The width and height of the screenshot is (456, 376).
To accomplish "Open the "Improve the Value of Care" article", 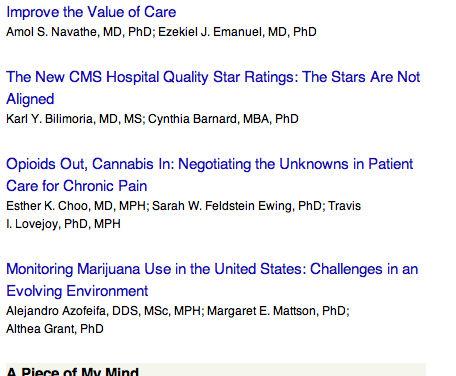I will click(91, 12).
